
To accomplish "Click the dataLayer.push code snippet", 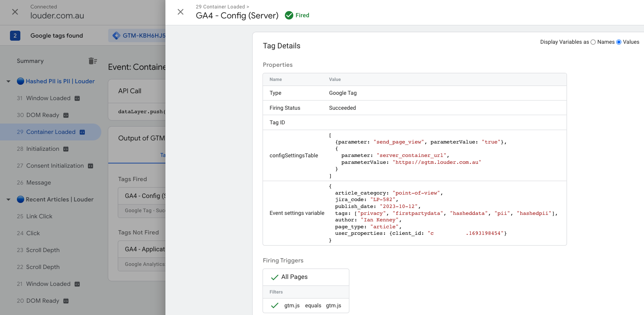I will 142,112.
